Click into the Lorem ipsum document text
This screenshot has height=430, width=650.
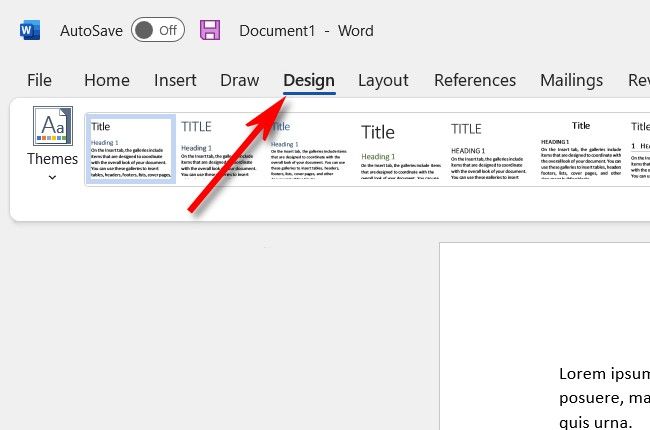tap(604, 398)
